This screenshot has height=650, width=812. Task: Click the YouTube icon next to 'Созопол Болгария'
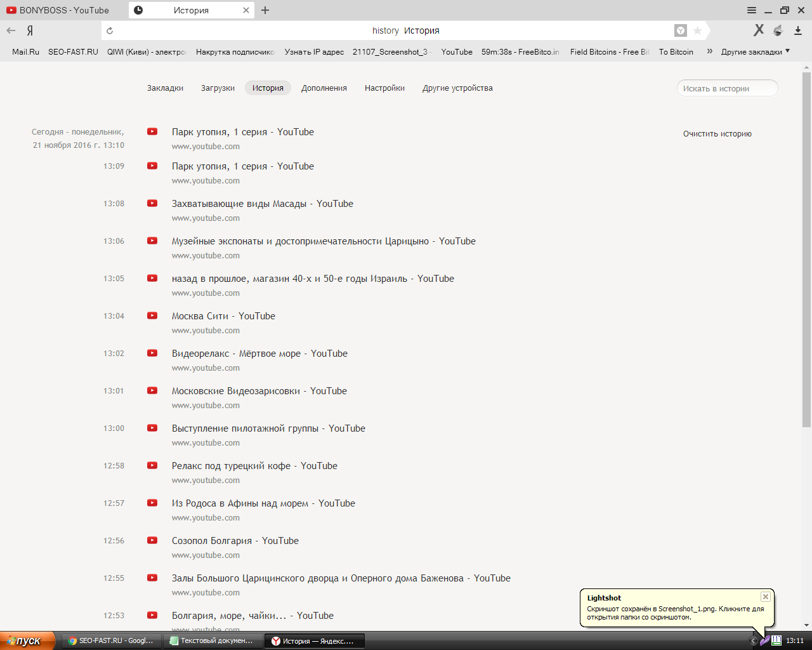(152, 540)
